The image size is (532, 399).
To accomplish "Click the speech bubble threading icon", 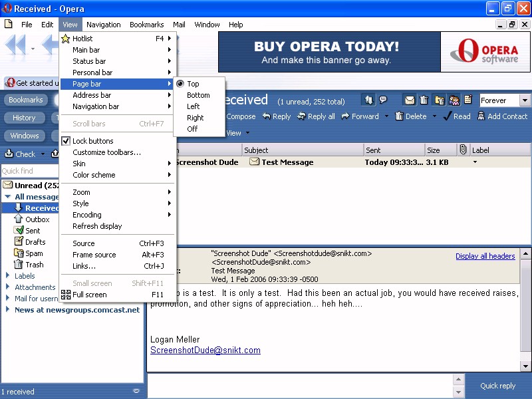I will point(384,100).
